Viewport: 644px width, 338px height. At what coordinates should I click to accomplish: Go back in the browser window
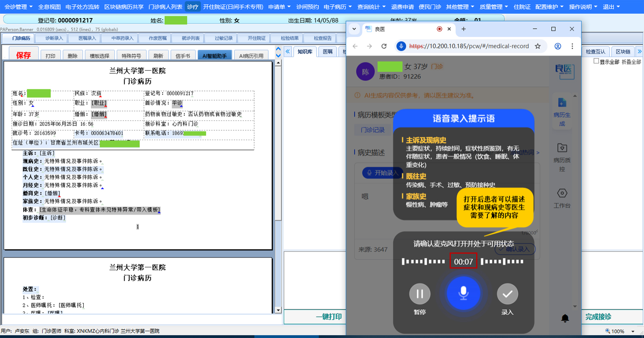coord(355,46)
